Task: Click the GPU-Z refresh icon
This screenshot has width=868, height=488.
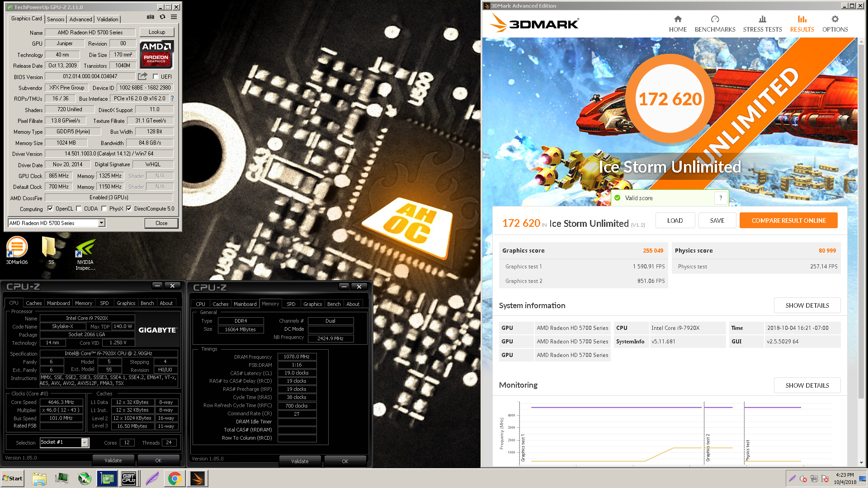Action: (162, 17)
